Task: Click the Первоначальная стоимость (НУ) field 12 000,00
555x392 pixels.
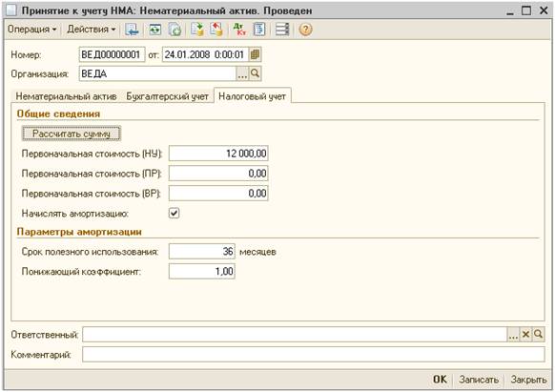Action: click(218, 154)
